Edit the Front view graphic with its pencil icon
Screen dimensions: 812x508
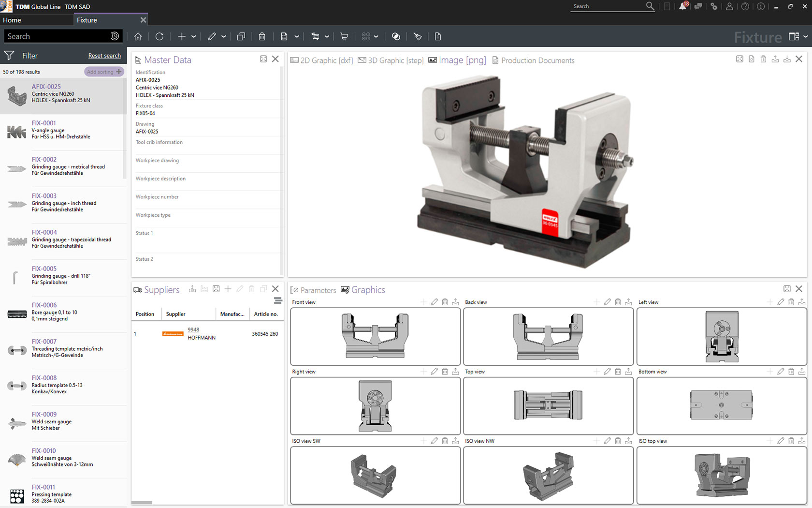pyautogui.click(x=434, y=302)
